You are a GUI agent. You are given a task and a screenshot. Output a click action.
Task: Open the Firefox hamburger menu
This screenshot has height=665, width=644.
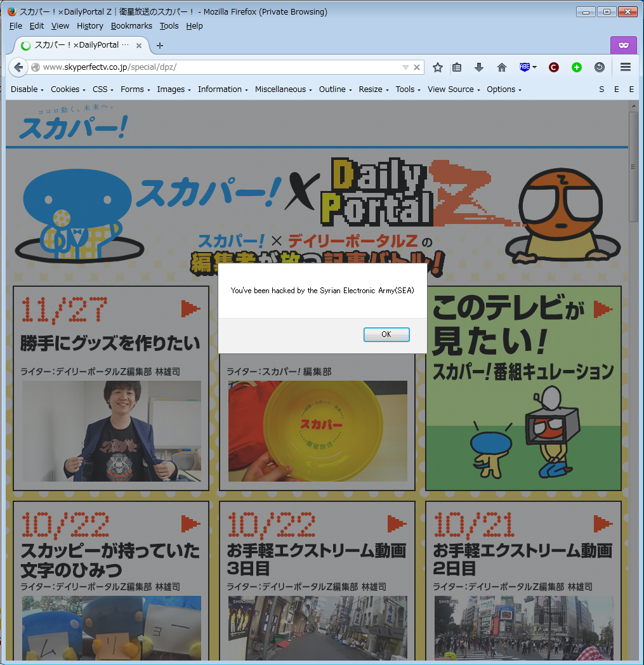626,67
